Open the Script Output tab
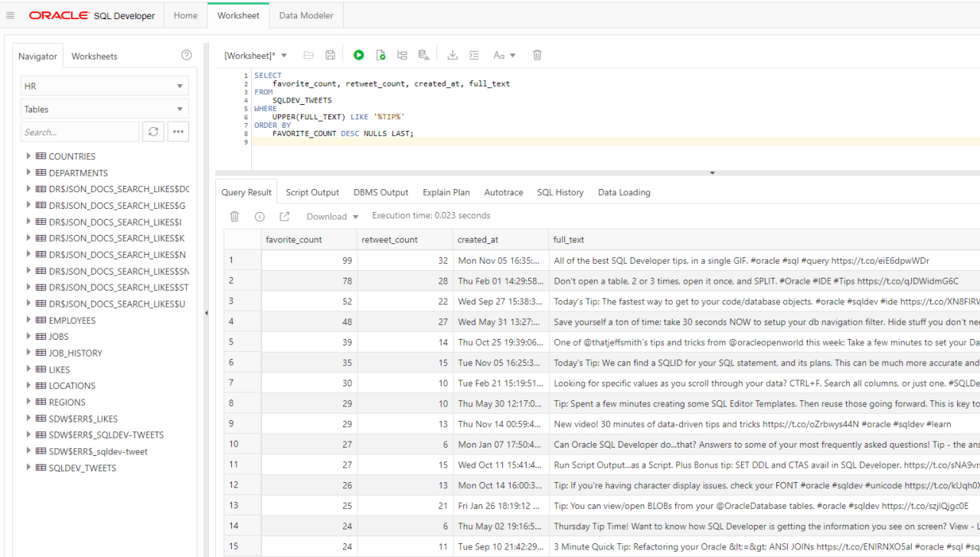 pyautogui.click(x=312, y=192)
